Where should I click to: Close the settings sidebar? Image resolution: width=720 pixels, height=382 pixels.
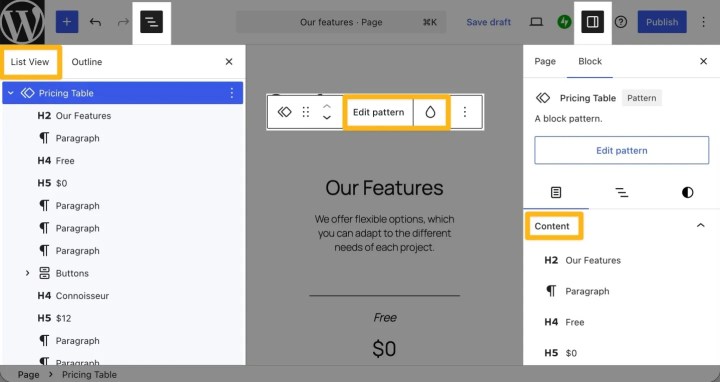click(703, 61)
